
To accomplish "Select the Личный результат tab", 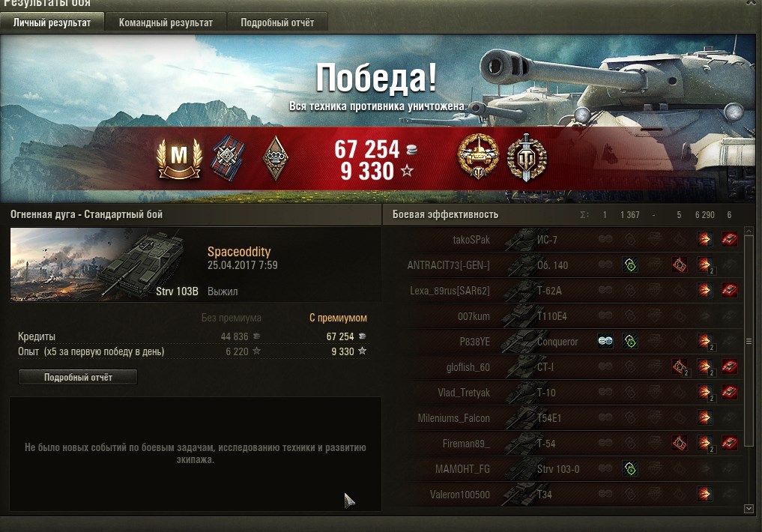I will click(52, 22).
